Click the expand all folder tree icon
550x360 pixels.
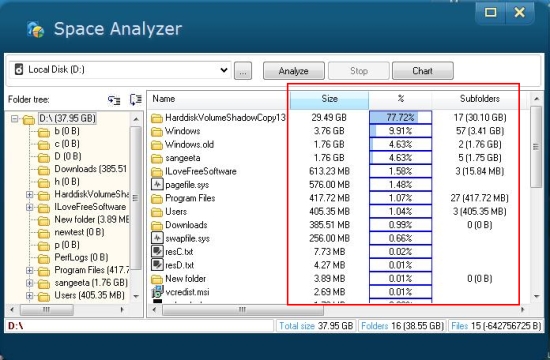coord(114,100)
